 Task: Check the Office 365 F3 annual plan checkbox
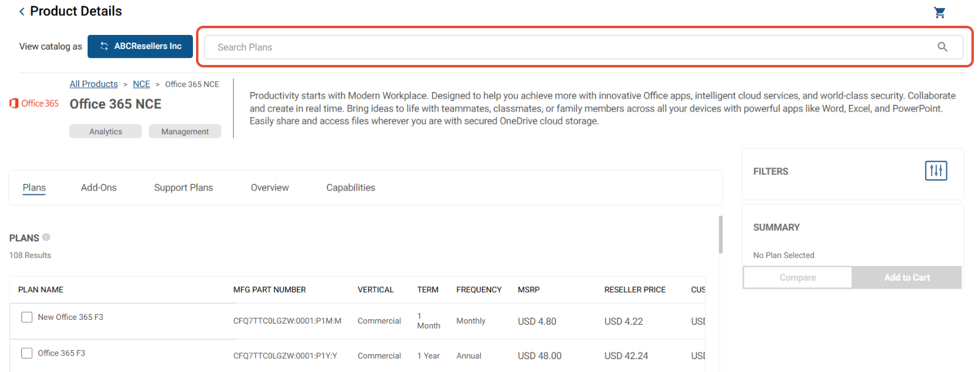click(27, 354)
